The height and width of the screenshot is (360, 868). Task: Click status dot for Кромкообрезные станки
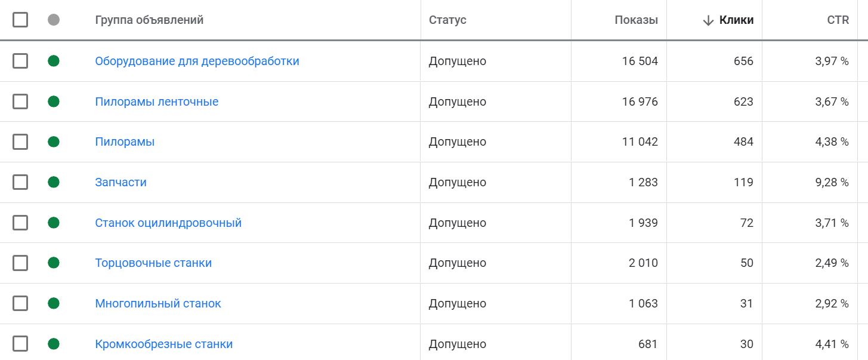(x=54, y=344)
